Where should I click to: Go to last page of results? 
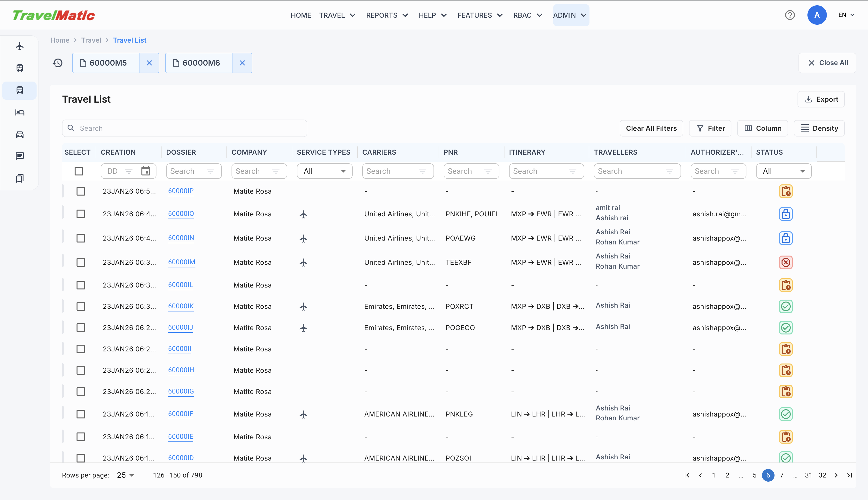pyautogui.click(x=849, y=475)
